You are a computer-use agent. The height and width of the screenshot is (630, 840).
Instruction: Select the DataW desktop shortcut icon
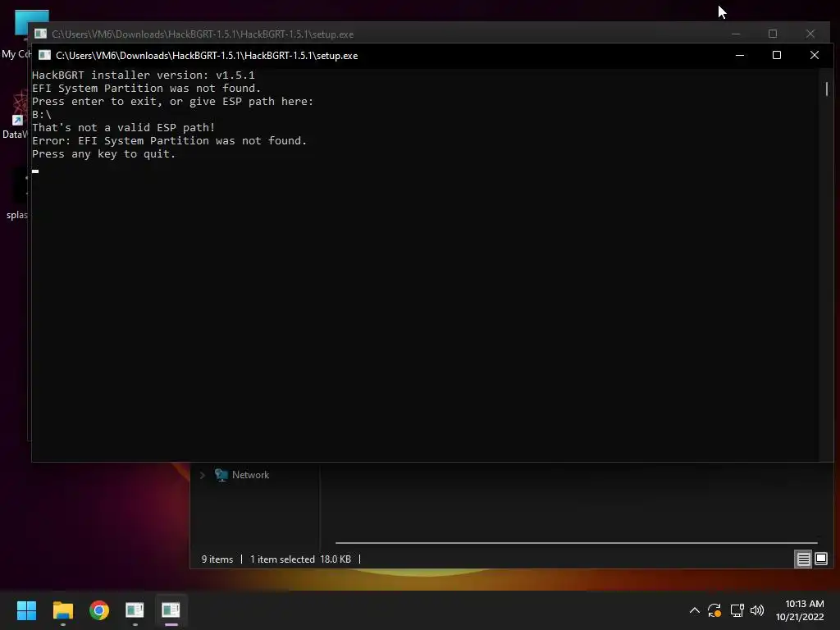pyautogui.click(x=15, y=115)
